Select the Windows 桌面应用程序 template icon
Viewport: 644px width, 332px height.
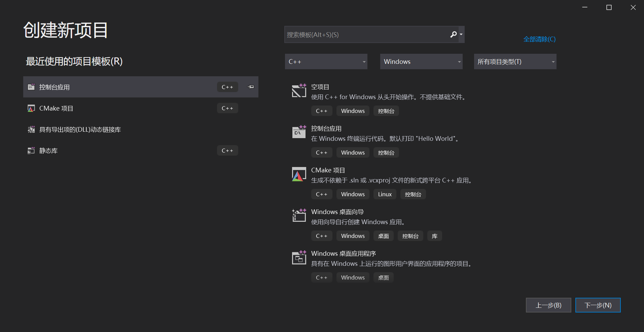(299, 258)
